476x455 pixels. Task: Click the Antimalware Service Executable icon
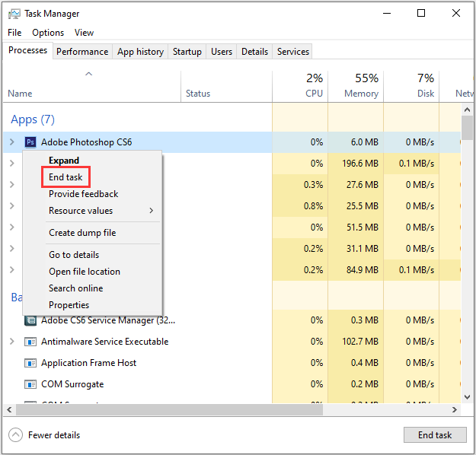[30, 342]
